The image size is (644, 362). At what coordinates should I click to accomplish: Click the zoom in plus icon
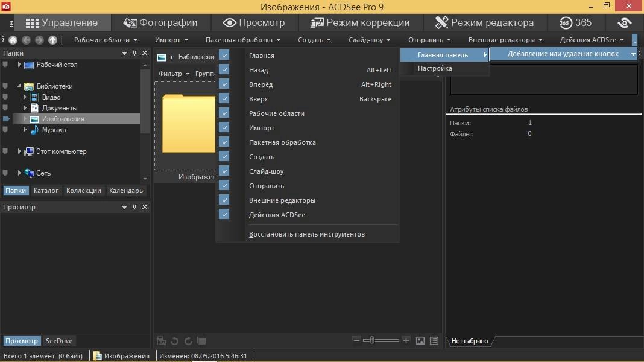[x=406, y=340]
